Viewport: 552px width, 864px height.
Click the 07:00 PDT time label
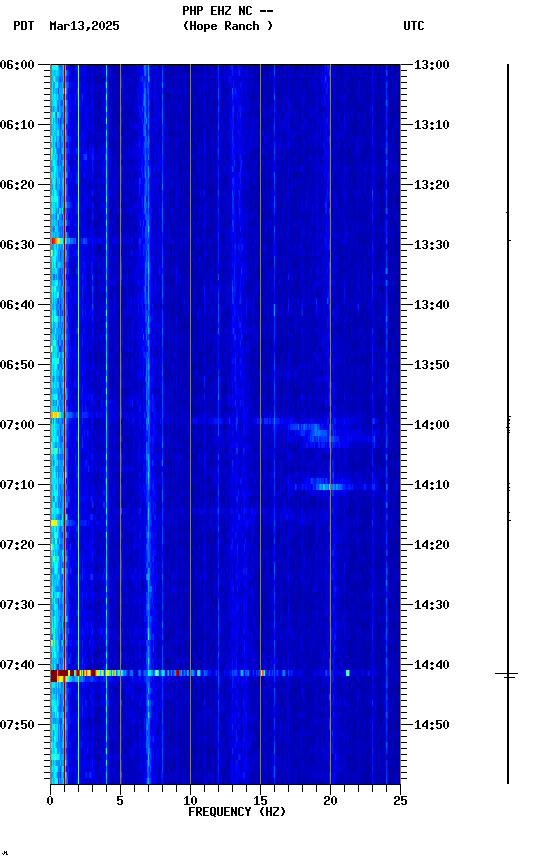click(x=17, y=425)
